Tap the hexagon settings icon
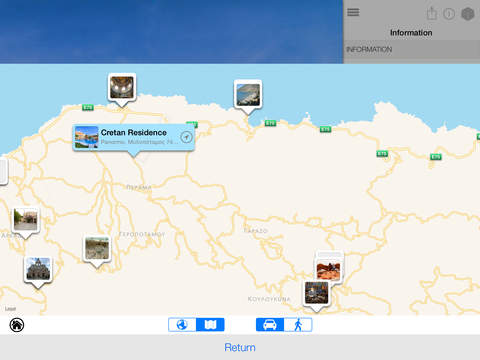This screenshot has width=480, height=360. pos(468,14)
